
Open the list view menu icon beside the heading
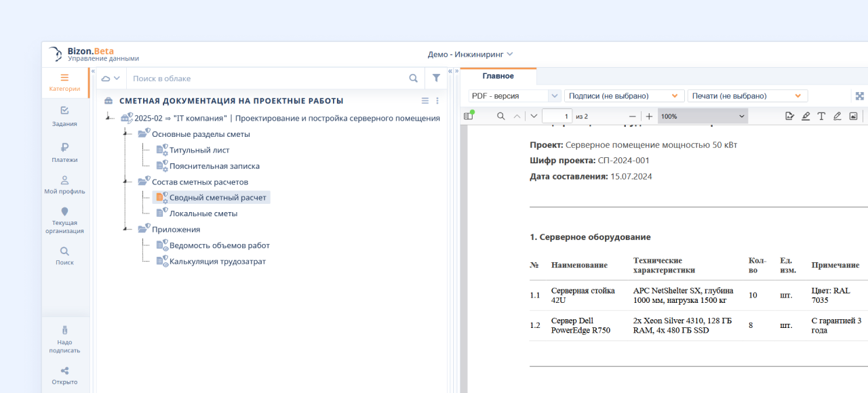425,100
